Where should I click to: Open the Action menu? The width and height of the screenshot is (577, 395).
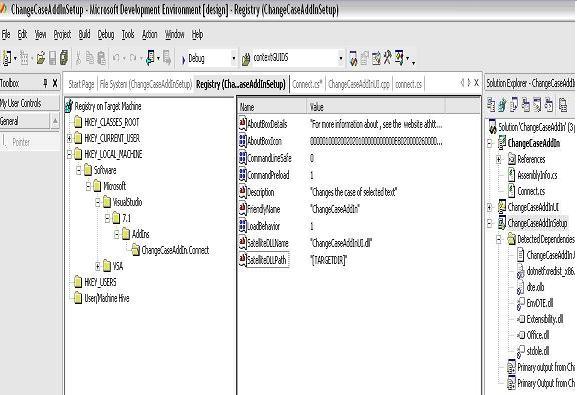[x=149, y=35]
